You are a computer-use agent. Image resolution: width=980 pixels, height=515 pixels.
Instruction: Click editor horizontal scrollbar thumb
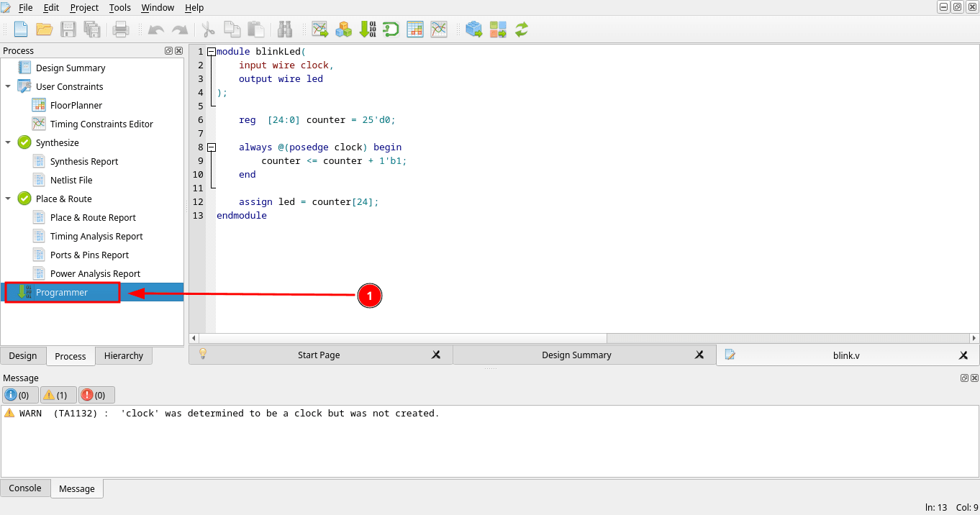point(403,338)
